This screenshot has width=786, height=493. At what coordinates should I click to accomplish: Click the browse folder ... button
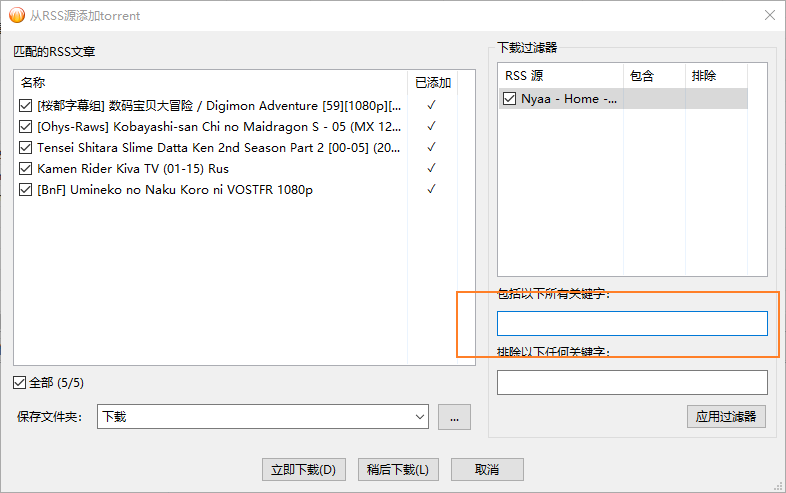point(453,417)
